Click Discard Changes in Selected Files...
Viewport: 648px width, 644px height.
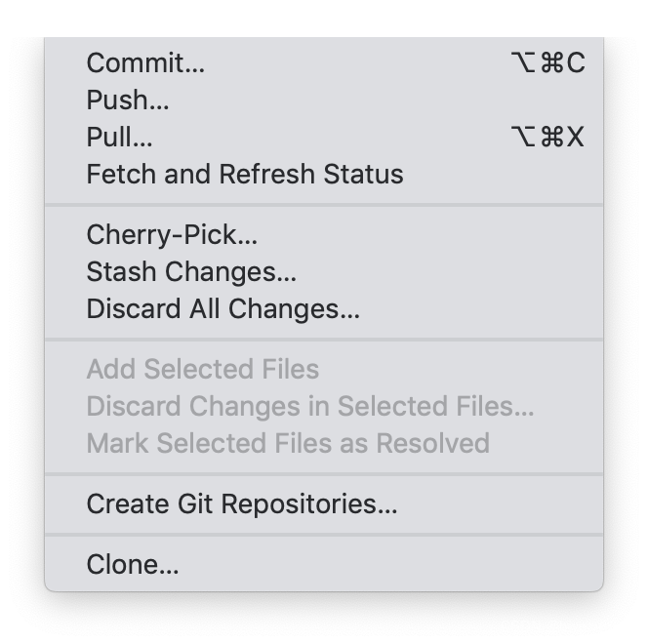(x=310, y=406)
